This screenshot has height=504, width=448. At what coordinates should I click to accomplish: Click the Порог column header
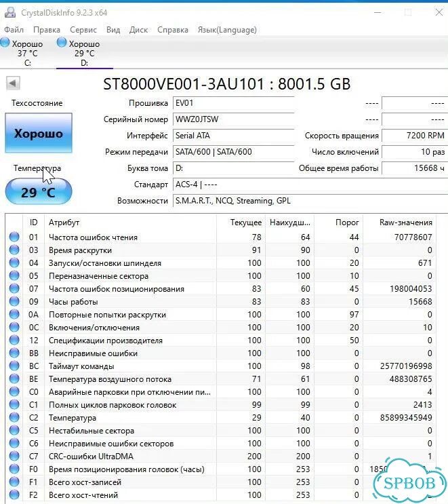338,222
